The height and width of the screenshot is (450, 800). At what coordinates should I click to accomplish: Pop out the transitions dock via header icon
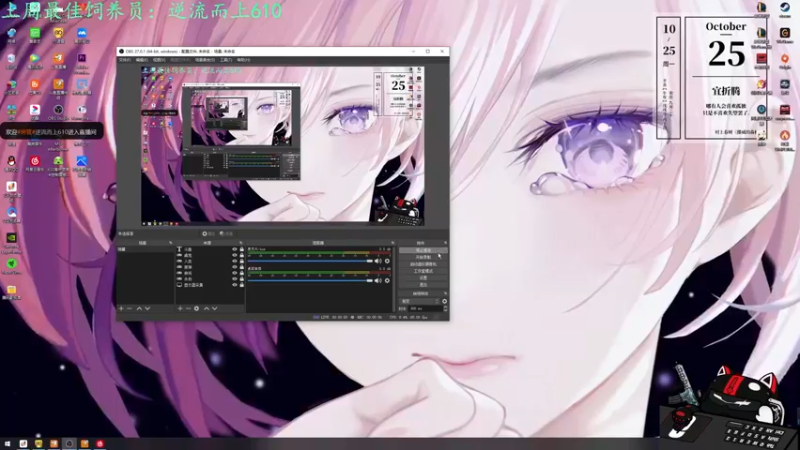tap(445, 294)
